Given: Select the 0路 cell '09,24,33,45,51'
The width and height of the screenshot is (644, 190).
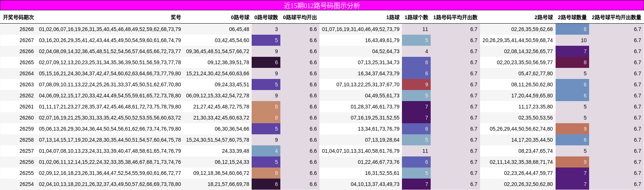Looking at the screenshot, I should [x=232, y=84].
